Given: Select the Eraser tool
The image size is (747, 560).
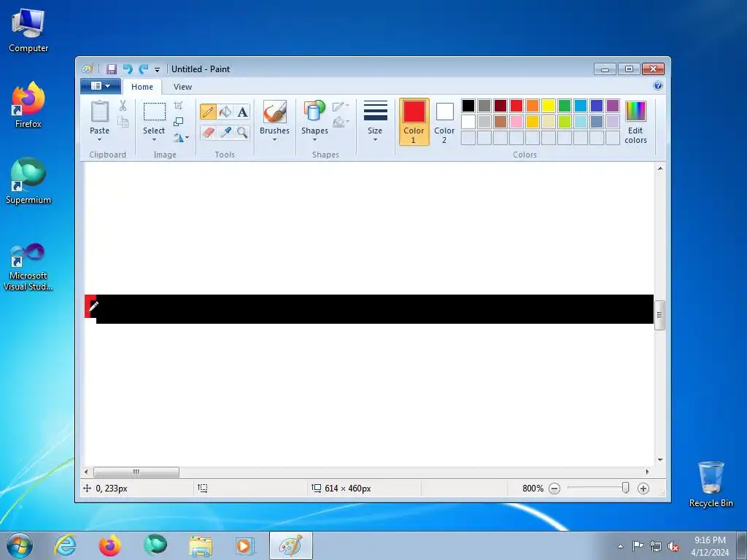Looking at the screenshot, I should (208, 132).
